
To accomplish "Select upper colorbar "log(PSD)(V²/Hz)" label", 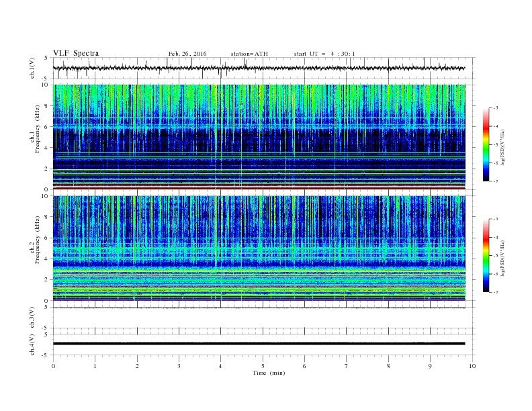I will [502, 146].
